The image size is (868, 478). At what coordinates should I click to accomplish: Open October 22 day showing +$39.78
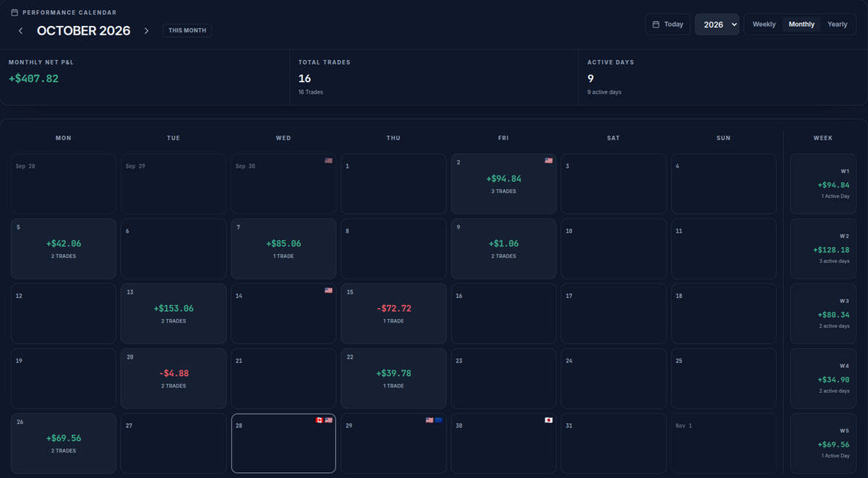click(x=393, y=379)
